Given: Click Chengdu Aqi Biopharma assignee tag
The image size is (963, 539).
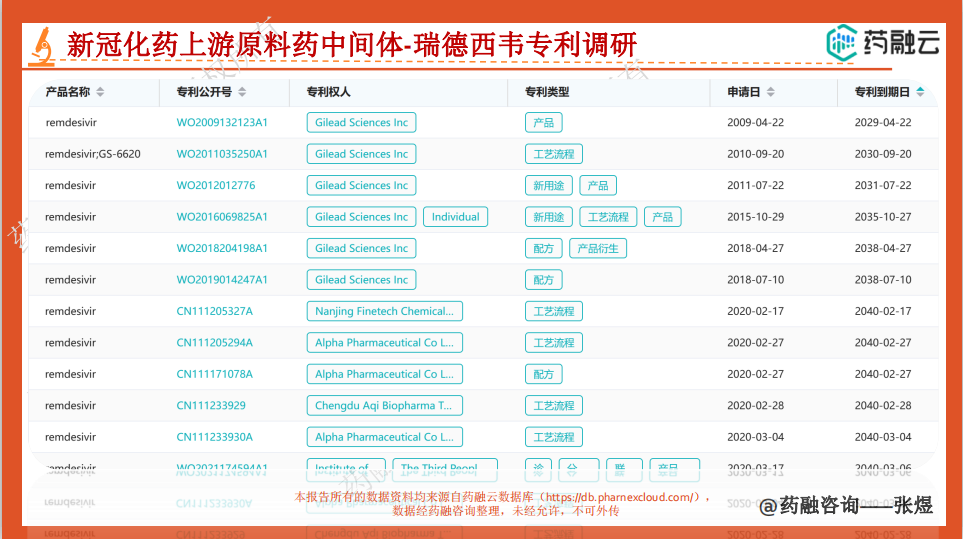Looking at the screenshot, I should tap(384, 406).
